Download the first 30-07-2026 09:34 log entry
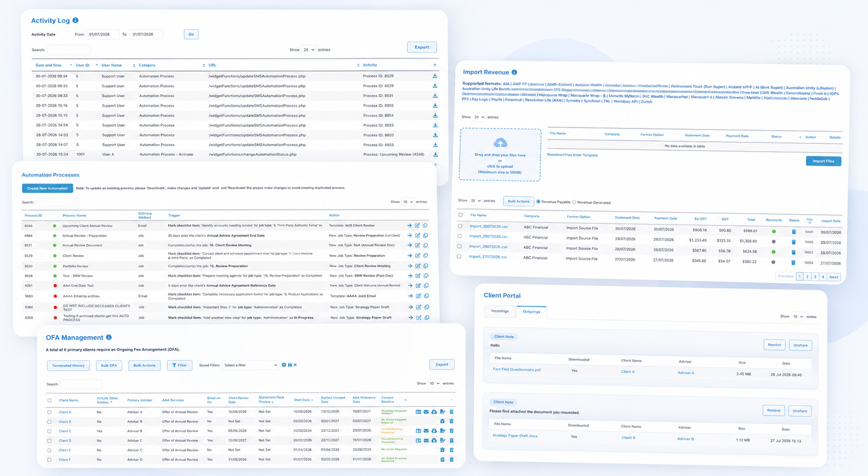The width and height of the screenshot is (868, 476). [435, 76]
